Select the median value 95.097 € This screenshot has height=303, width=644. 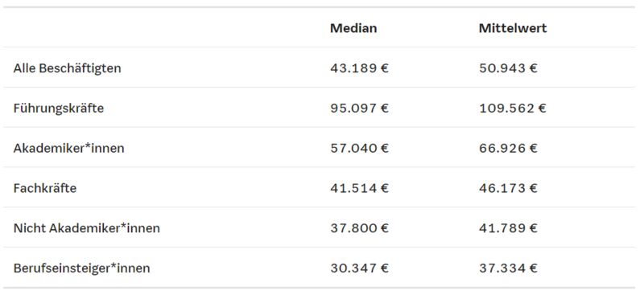tap(359, 109)
